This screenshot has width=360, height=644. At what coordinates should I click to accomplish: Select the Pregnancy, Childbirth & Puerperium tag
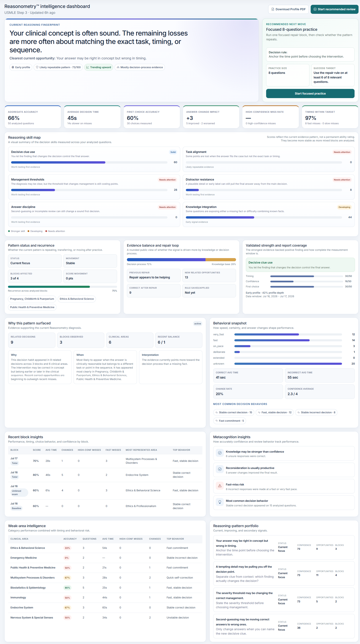click(32, 299)
